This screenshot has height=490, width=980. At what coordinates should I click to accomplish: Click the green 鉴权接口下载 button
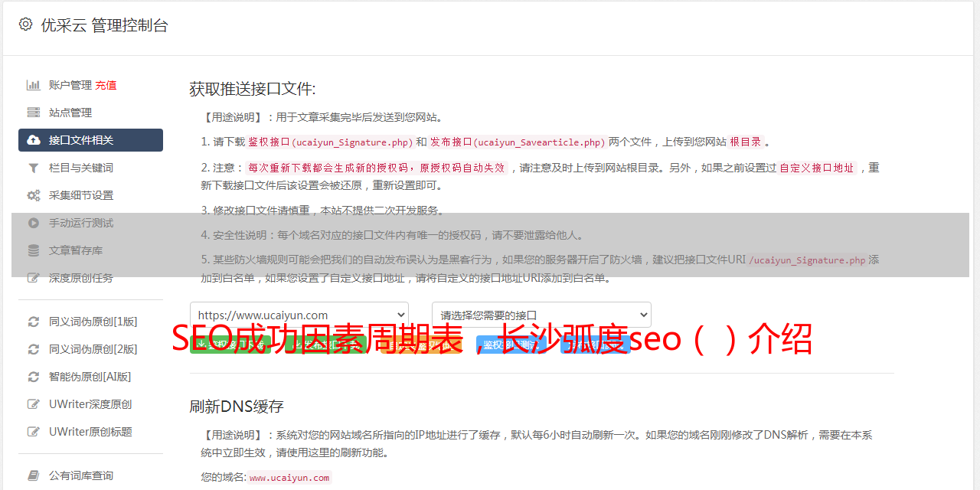230,345
